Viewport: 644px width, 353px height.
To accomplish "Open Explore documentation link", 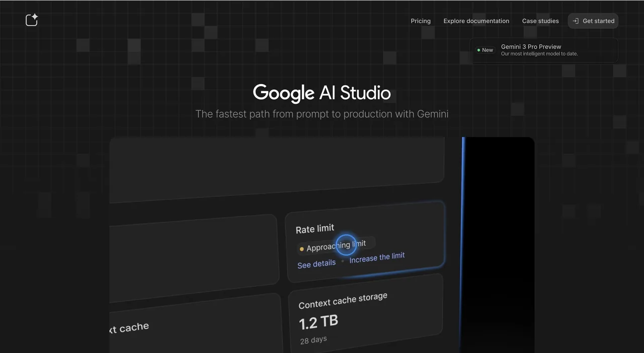I will pos(476,21).
